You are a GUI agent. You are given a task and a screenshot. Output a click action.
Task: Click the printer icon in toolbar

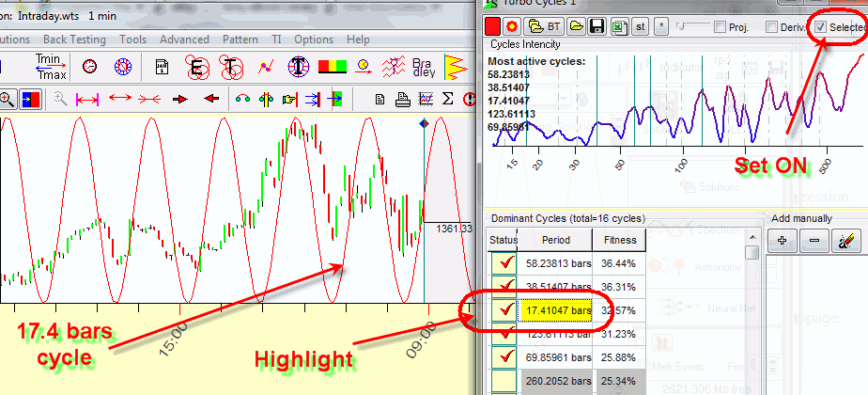pos(403,98)
